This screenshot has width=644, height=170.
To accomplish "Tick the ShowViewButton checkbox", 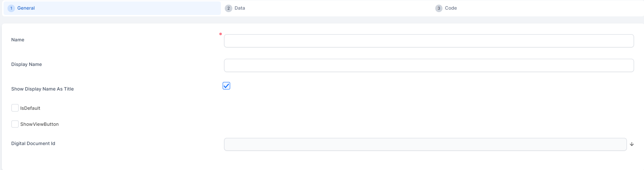I will 15,124.
